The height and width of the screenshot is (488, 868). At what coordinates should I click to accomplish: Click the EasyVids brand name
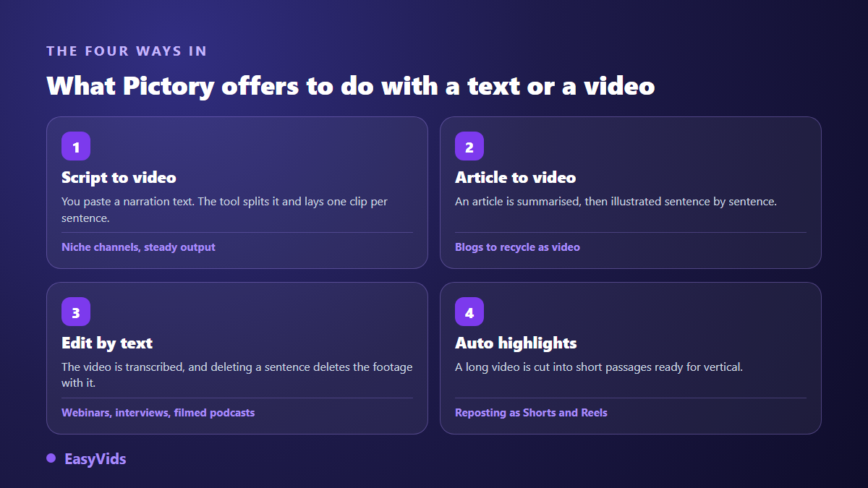pos(95,458)
